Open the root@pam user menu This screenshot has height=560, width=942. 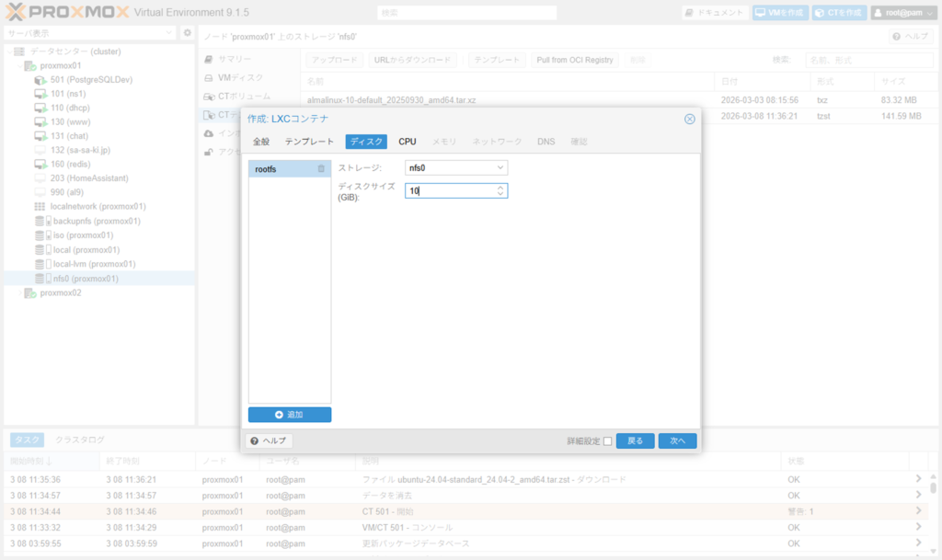click(x=902, y=13)
